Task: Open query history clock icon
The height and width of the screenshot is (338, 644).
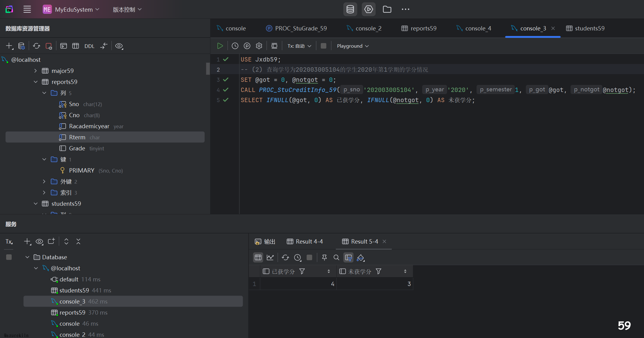Action: [235, 46]
